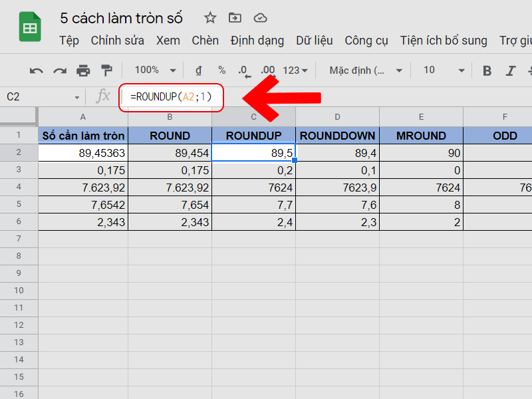The width and height of the screenshot is (532, 399).
Task: Open the Dữ liệu menu
Action: 315,41
